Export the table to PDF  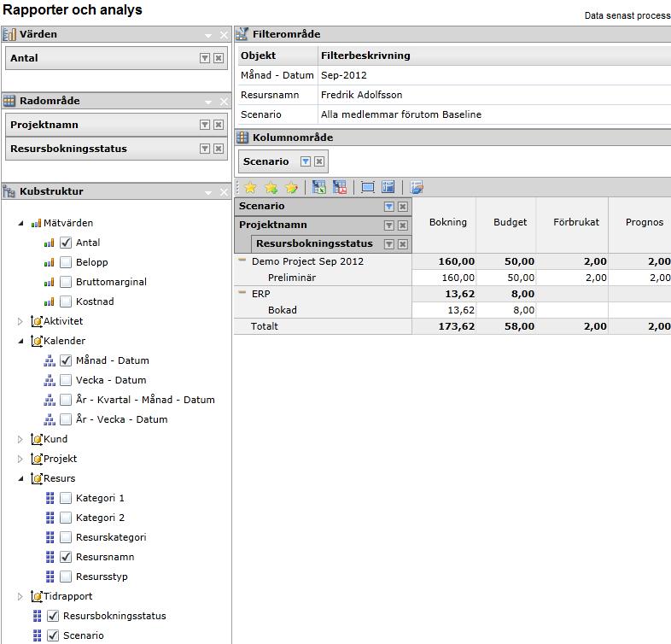pos(340,187)
